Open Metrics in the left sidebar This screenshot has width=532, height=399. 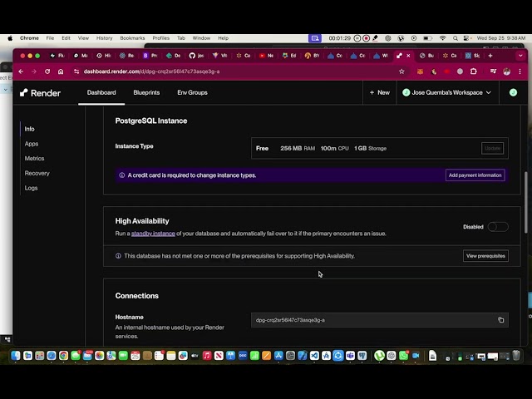34,159
